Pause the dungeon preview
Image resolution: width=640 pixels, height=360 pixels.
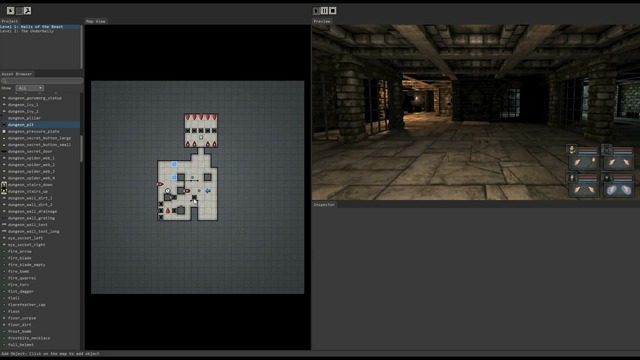(324, 11)
